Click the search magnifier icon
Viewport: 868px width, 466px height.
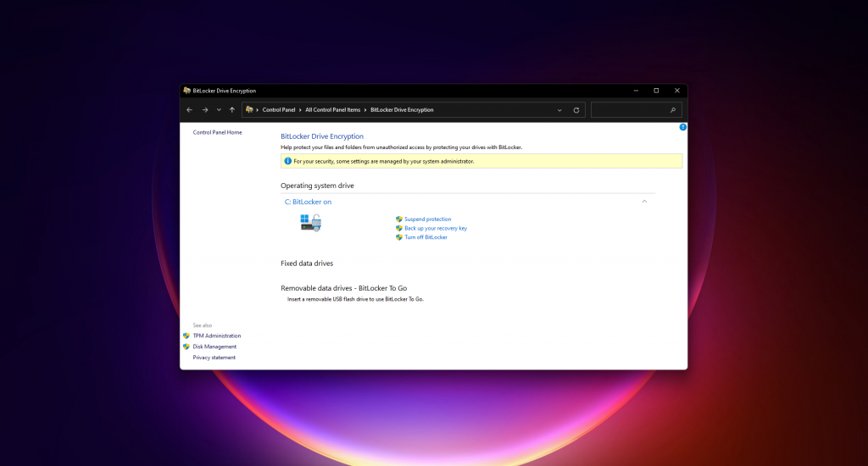(x=672, y=110)
